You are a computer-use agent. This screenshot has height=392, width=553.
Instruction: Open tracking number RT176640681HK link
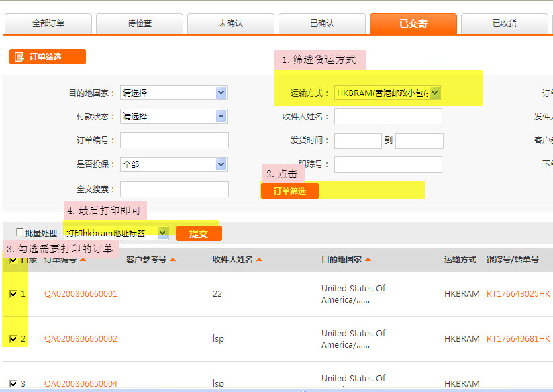(x=518, y=339)
